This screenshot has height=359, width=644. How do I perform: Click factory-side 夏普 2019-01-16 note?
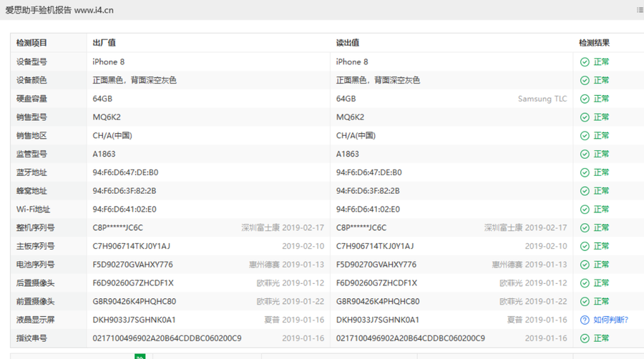click(294, 320)
